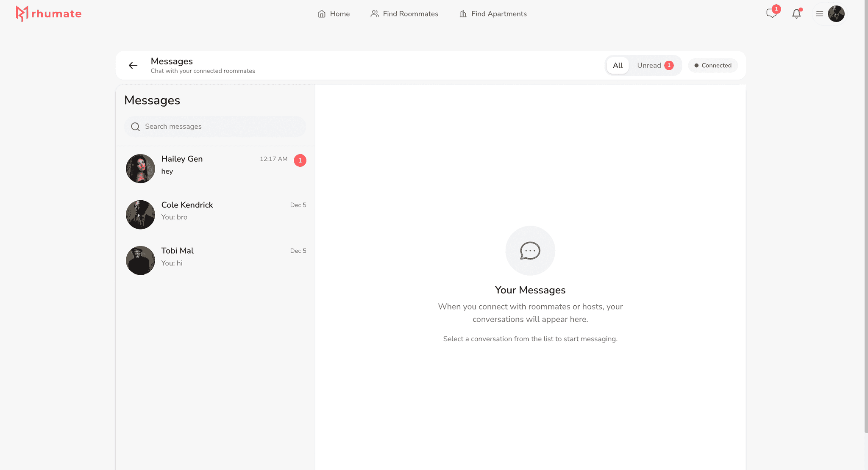Go back with the left arrow

(133, 65)
